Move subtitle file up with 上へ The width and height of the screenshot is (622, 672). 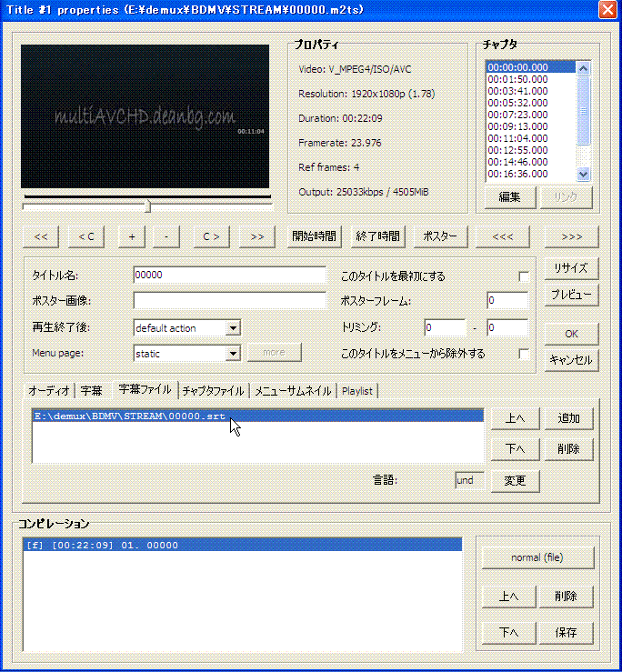(515, 418)
